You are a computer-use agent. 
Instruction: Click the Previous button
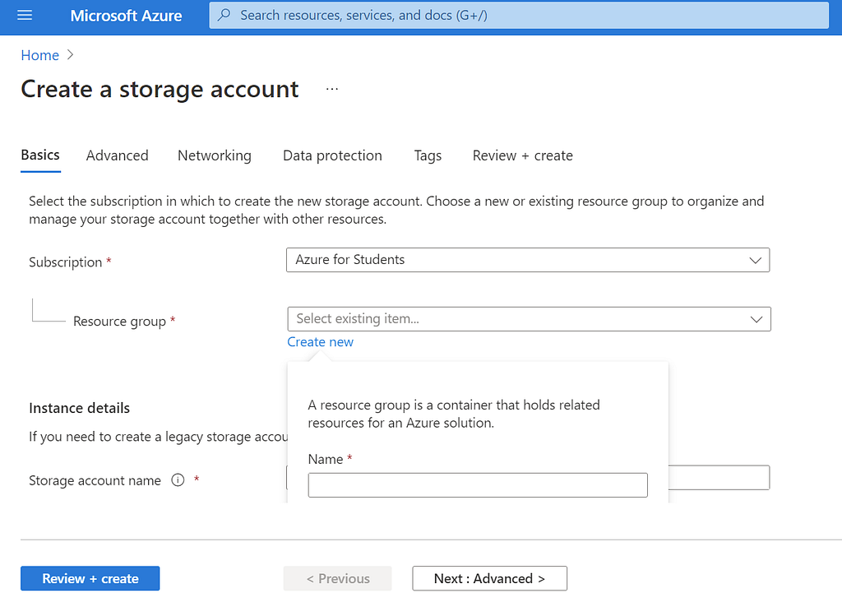point(337,578)
